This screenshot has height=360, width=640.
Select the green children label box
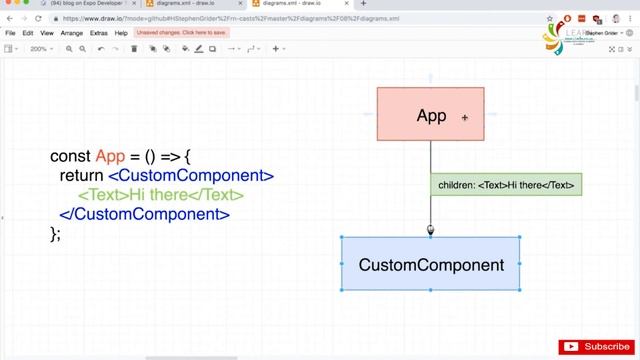coord(506,185)
